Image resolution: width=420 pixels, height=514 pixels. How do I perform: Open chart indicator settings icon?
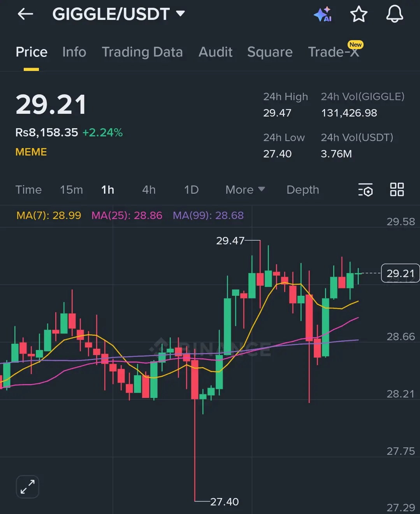pos(366,190)
